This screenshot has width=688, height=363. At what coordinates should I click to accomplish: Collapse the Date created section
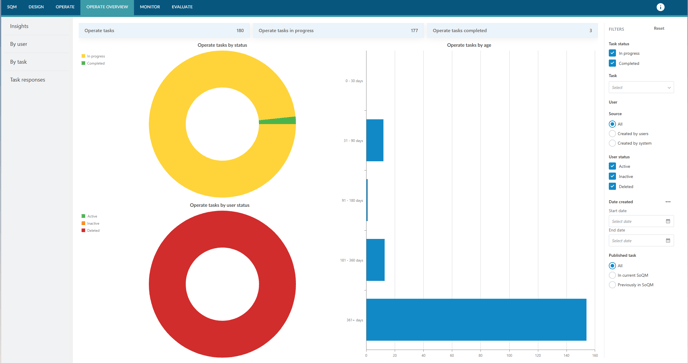(668, 202)
